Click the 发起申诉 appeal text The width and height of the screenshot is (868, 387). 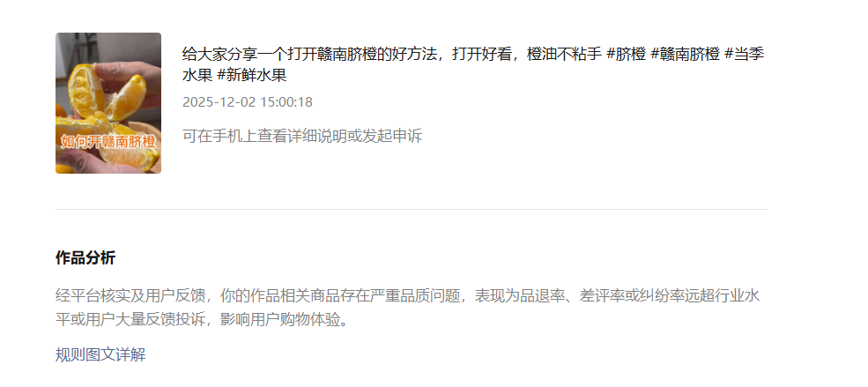pos(392,136)
